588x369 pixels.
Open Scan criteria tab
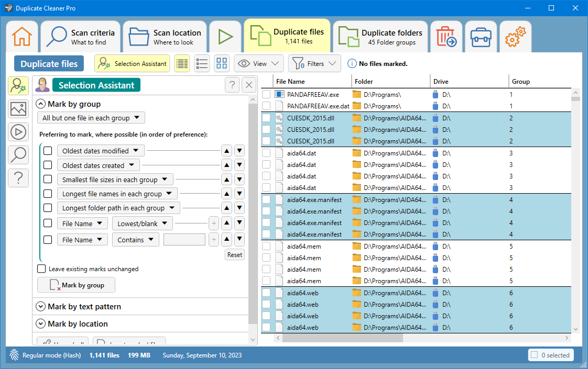point(80,37)
